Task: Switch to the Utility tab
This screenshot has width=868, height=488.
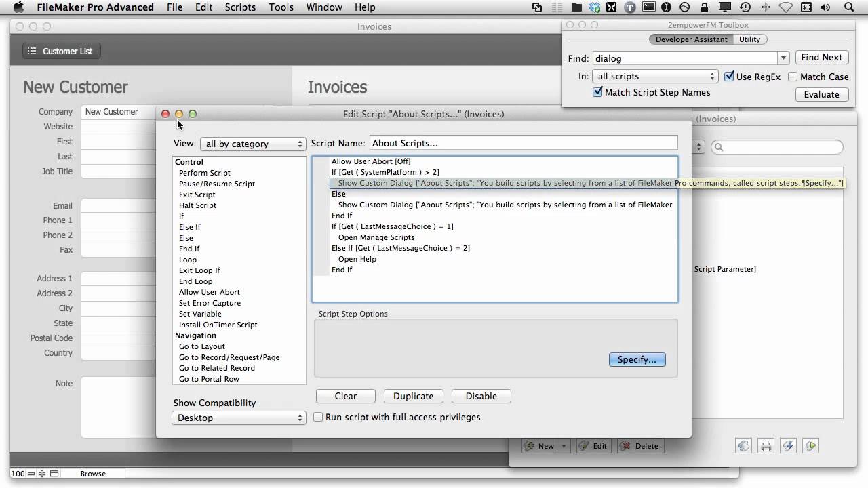Action: coord(749,39)
